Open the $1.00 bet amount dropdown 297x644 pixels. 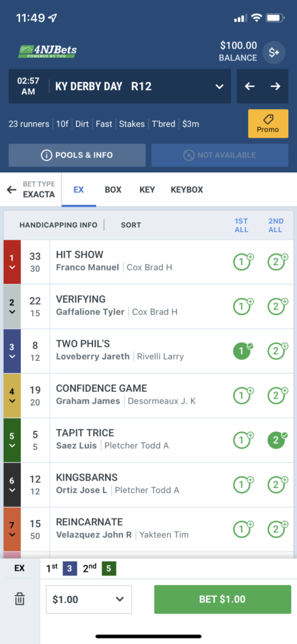point(89,599)
